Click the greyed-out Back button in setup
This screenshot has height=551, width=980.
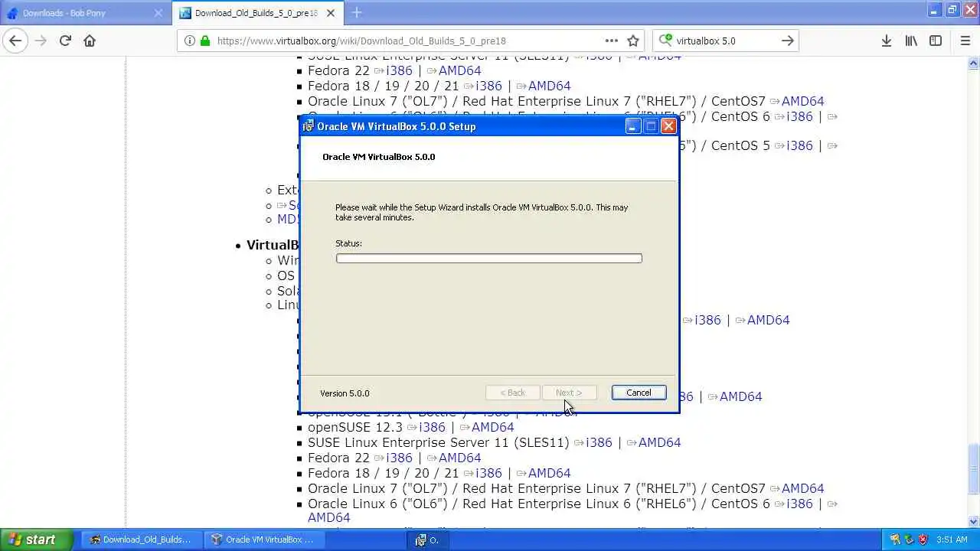[512, 393]
